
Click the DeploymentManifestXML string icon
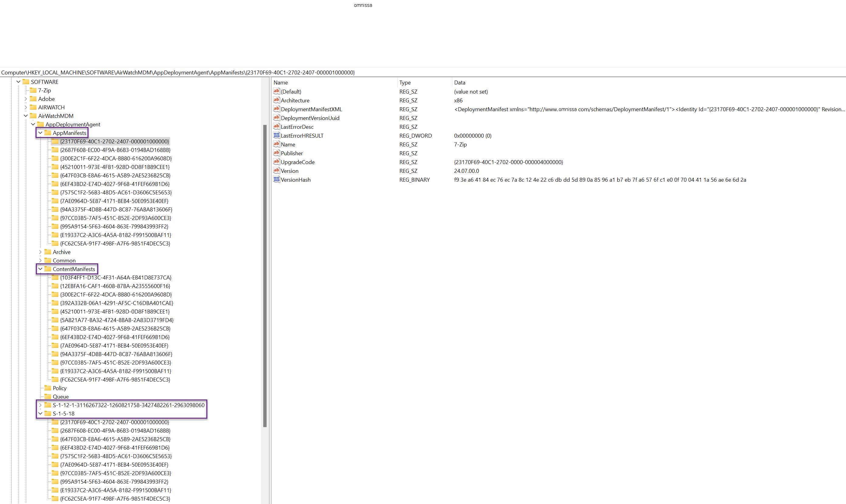point(276,109)
